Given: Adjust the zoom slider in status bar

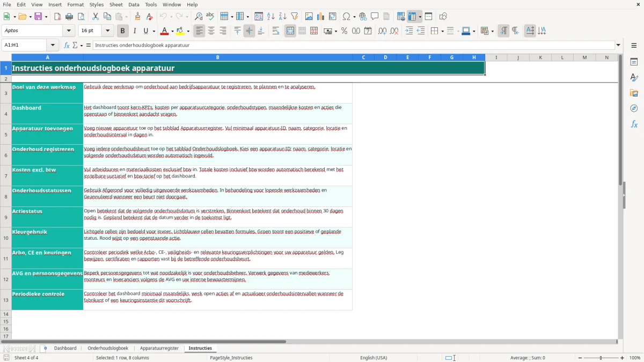Looking at the screenshot, I should (x=601, y=358).
